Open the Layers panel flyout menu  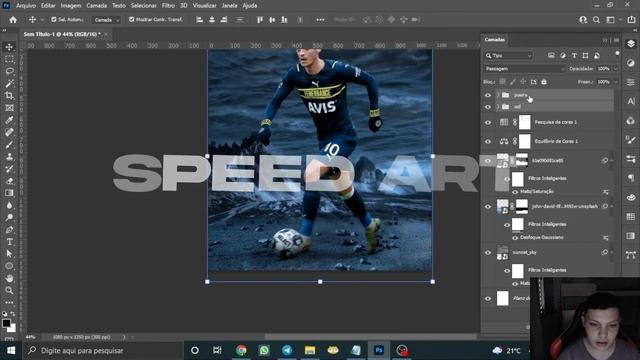pyautogui.click(x=617, y=40)
